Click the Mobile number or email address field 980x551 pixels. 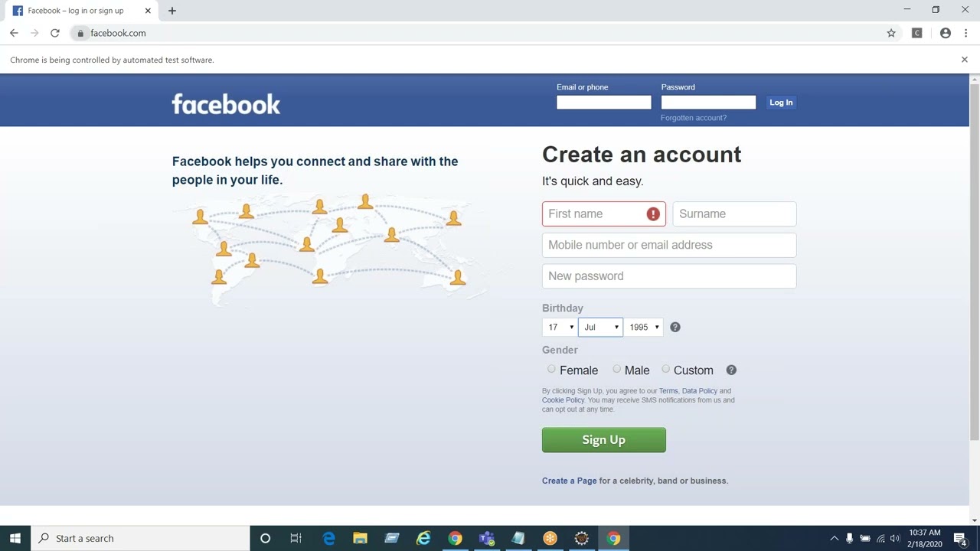point(669,245)
